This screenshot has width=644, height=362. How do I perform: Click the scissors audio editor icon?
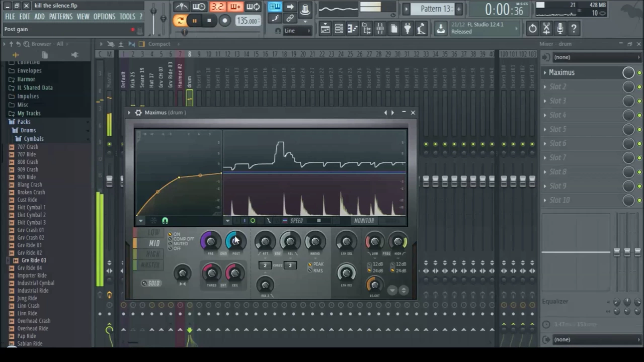[x=546, y=29]
